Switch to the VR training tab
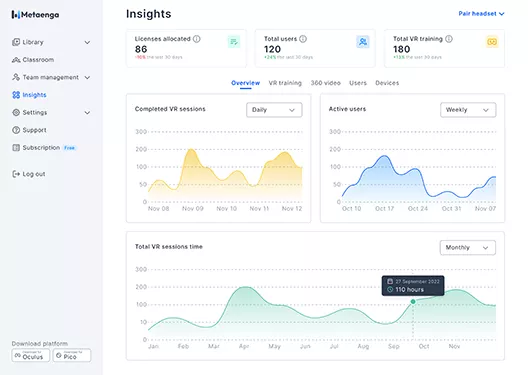Viewport: 528px width, 375px height. (x=285, y=83)
